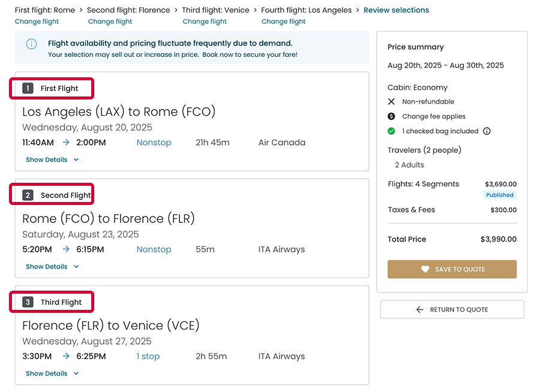Expand Show Details for Rome to Florence
Image resolution: width=540 pixels, height=392 pixels.
click(52, 267)
